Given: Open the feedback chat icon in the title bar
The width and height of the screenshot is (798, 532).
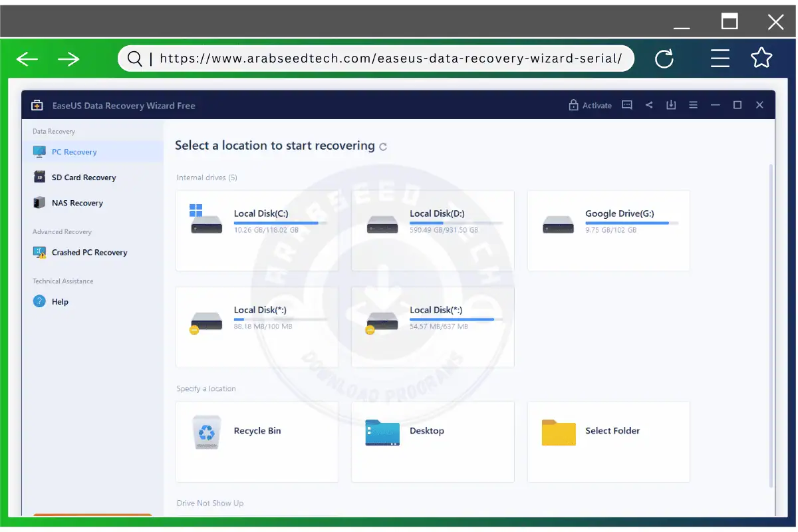Looking at the screenshot, I should point(626,104).
